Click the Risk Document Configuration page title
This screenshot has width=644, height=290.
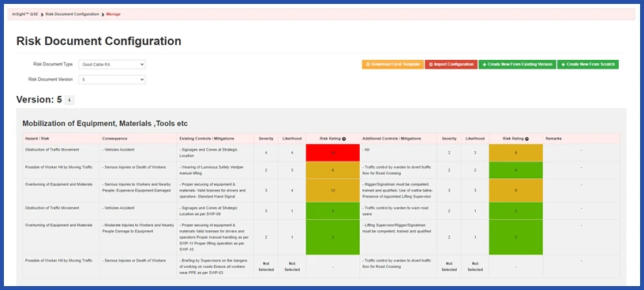pyautogui.click(x=99, y=41)
